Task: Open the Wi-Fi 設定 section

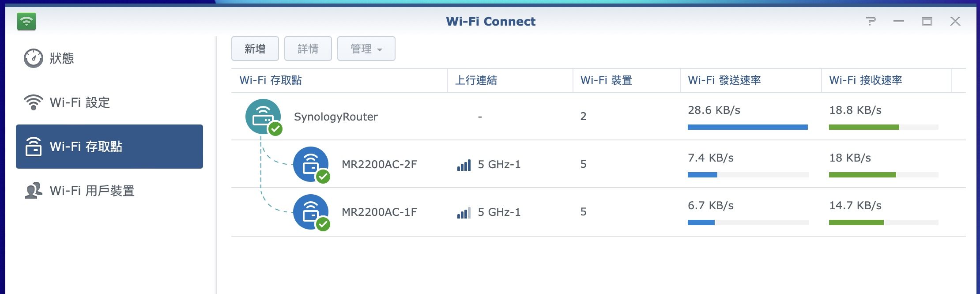Action: pyautogui.click(x=79, y=102)
